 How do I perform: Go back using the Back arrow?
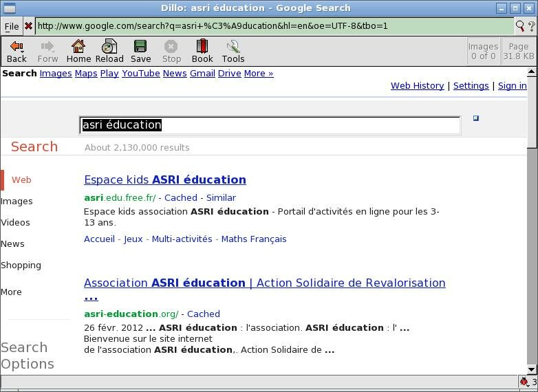17,52
